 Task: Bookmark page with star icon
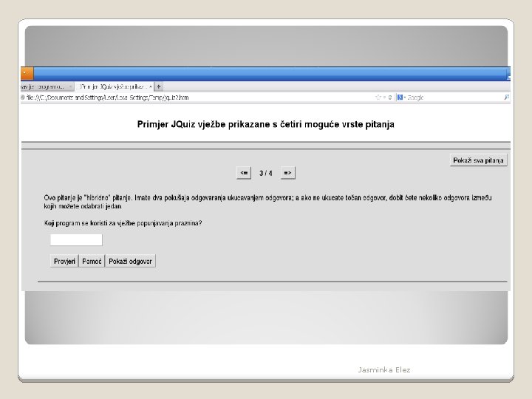(378, 98)
